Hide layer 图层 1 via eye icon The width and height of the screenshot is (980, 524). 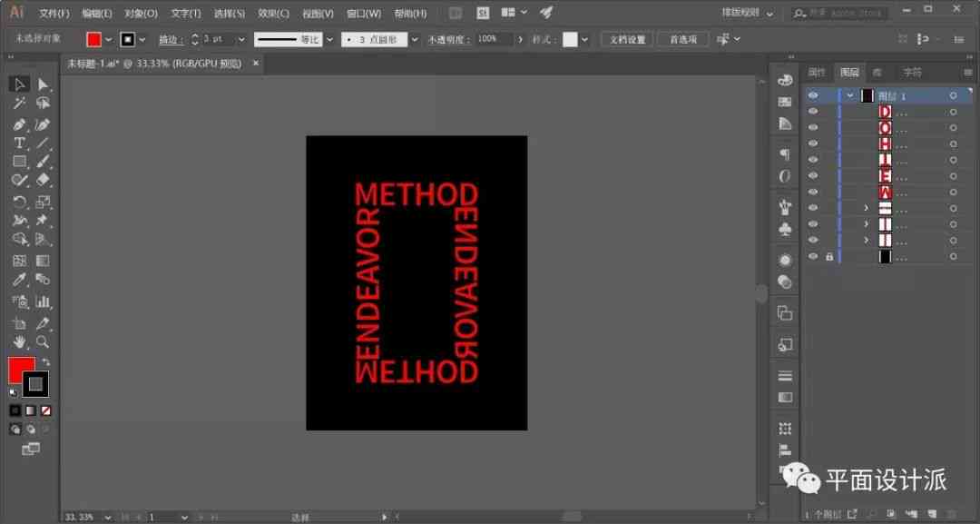[812, 95]
